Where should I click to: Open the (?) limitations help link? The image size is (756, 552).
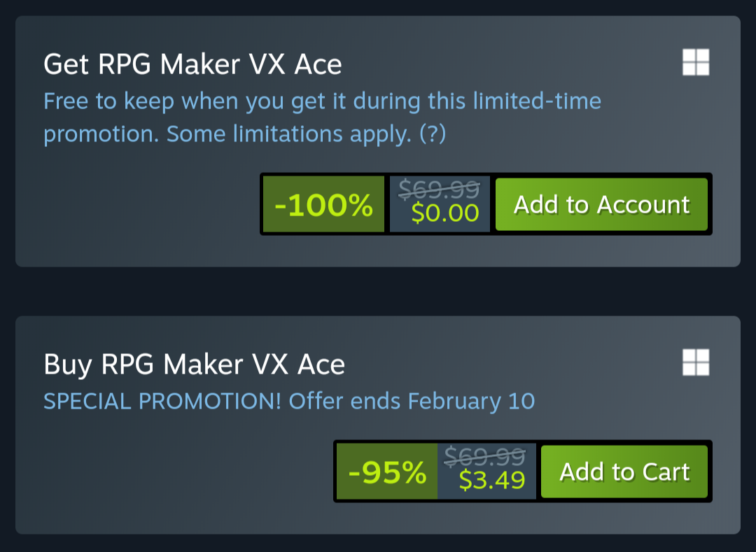coord(433,134)
